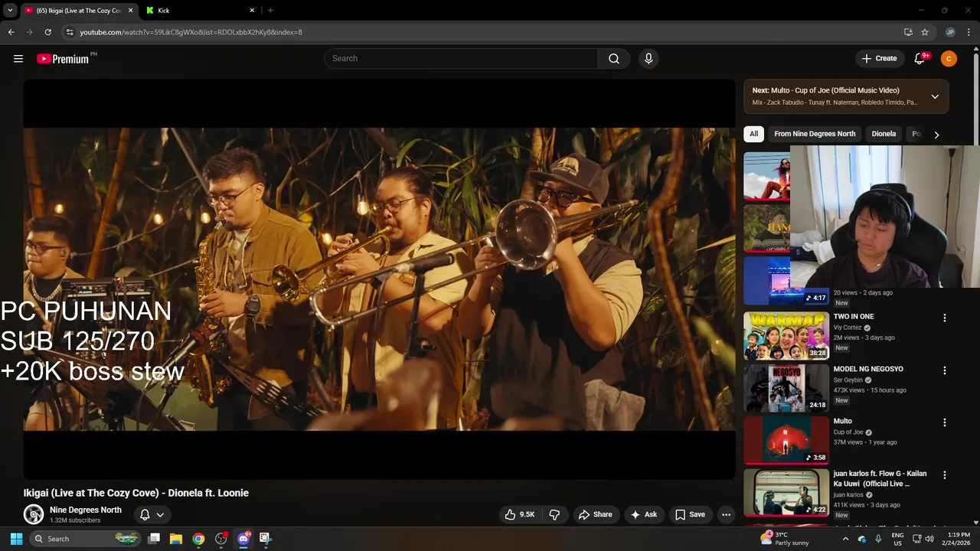
Task: Click the 1.32M subscribers text
Action: (75, 520)
